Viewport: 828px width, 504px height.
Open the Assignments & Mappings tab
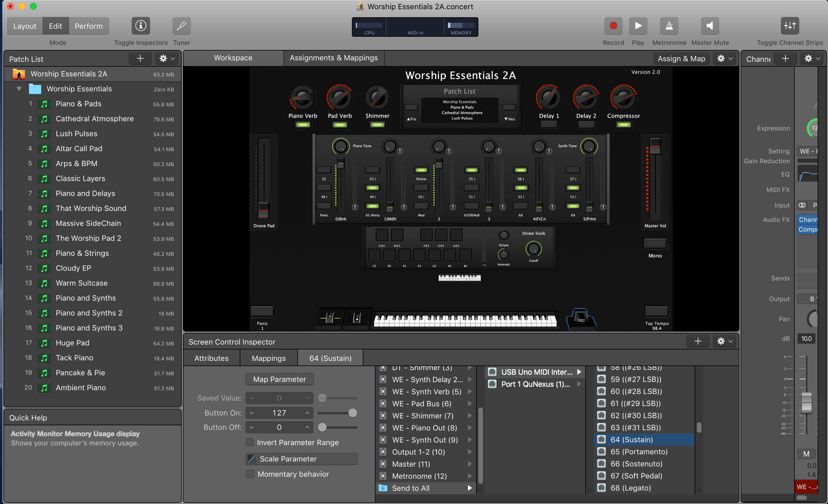334,58
